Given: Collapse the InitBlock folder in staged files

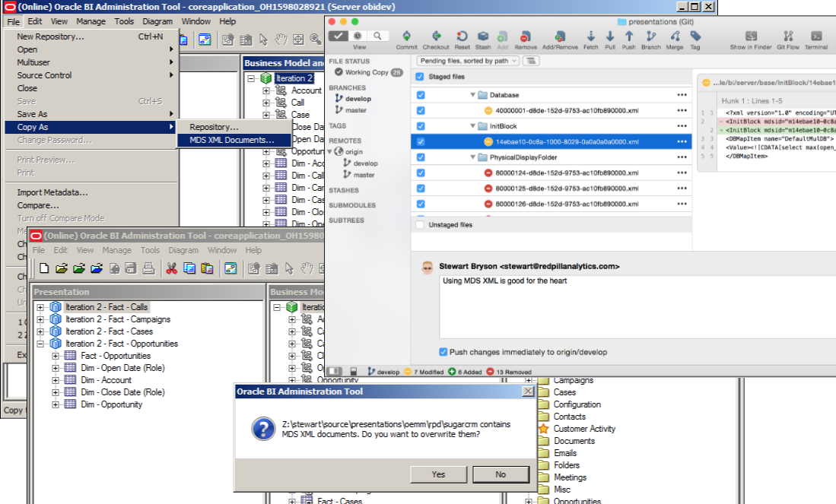Looking at the screenshot, I should click(x=472, y=125).
